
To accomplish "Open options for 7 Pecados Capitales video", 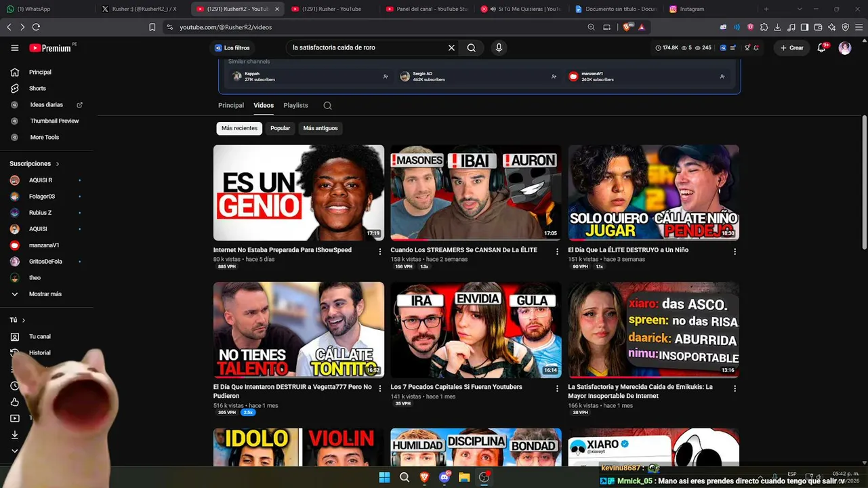I will [x=557, y=388].
